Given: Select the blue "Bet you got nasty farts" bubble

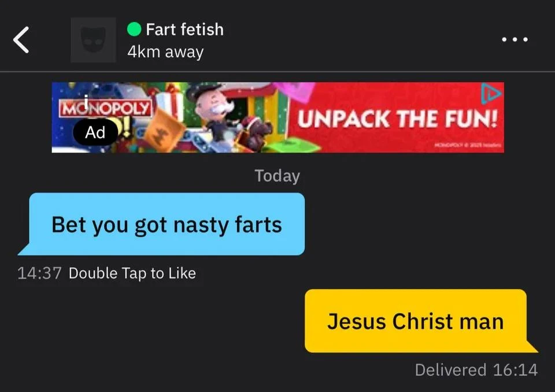Looking at the screenshot, I should 166,224.
